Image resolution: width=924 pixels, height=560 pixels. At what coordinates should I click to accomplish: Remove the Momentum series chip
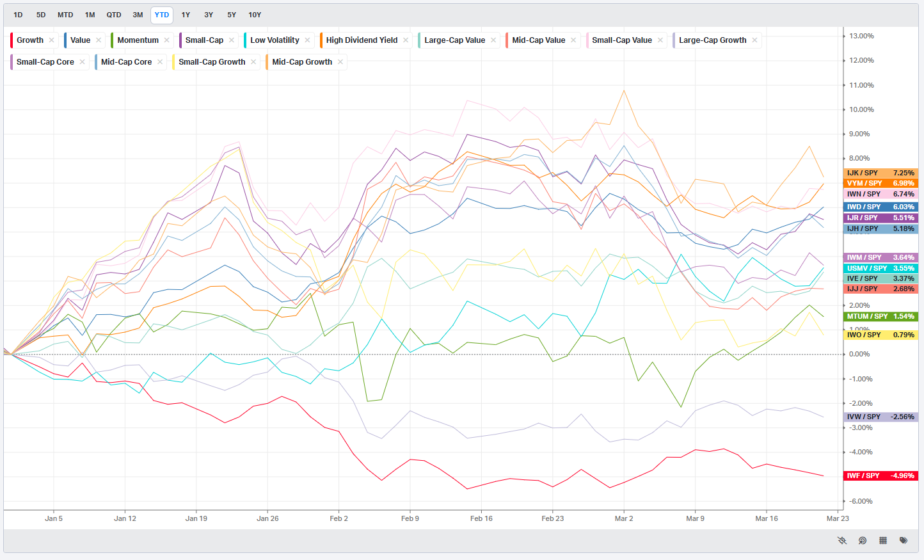[167, 40]
